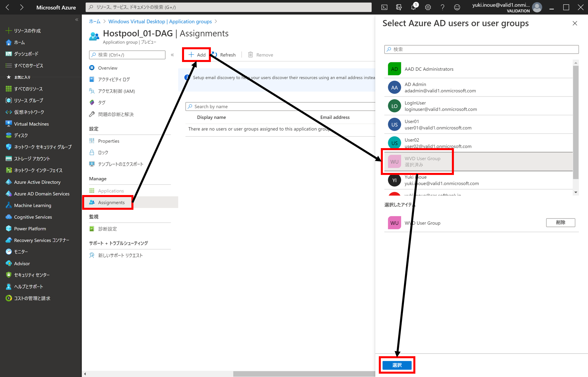Click the Cognitive Services sidebar icon

[9, 217]
